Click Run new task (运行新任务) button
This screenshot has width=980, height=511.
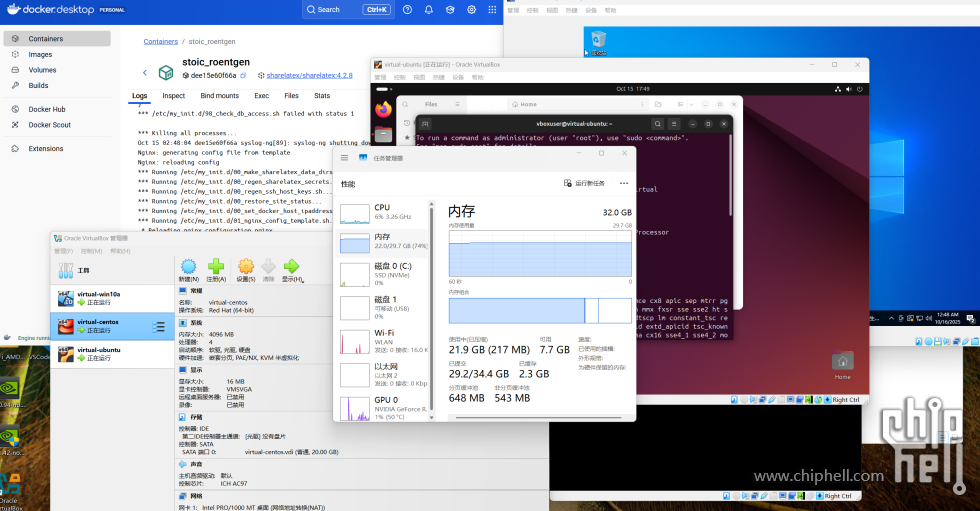tap(584, 183)
